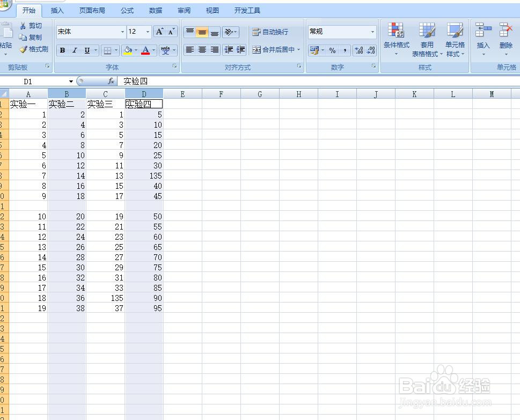Open Conditional Formatting (条件格式)
This screenshot has width=520, height=420.
click(396, 39)
